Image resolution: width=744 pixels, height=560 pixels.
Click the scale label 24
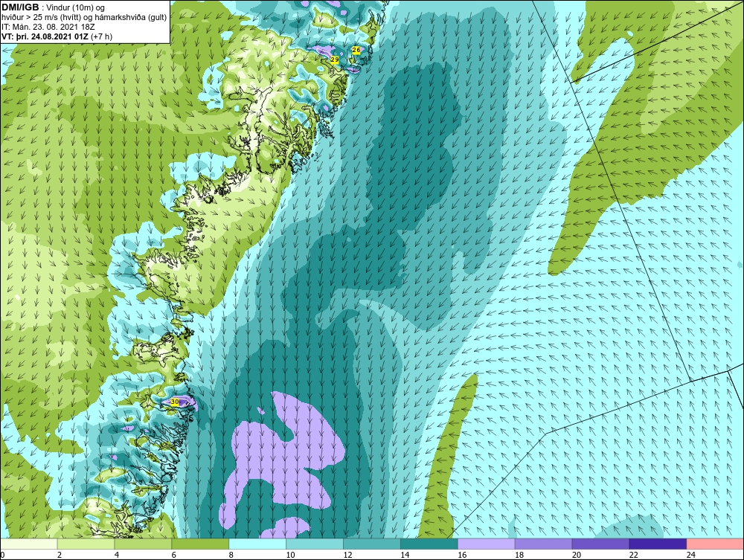point(691,555)
